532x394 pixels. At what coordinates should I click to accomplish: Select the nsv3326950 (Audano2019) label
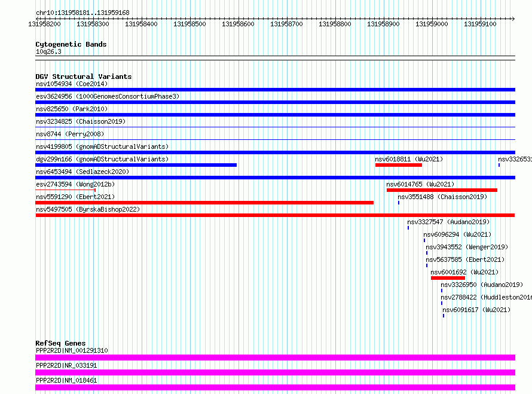(482, 285)
